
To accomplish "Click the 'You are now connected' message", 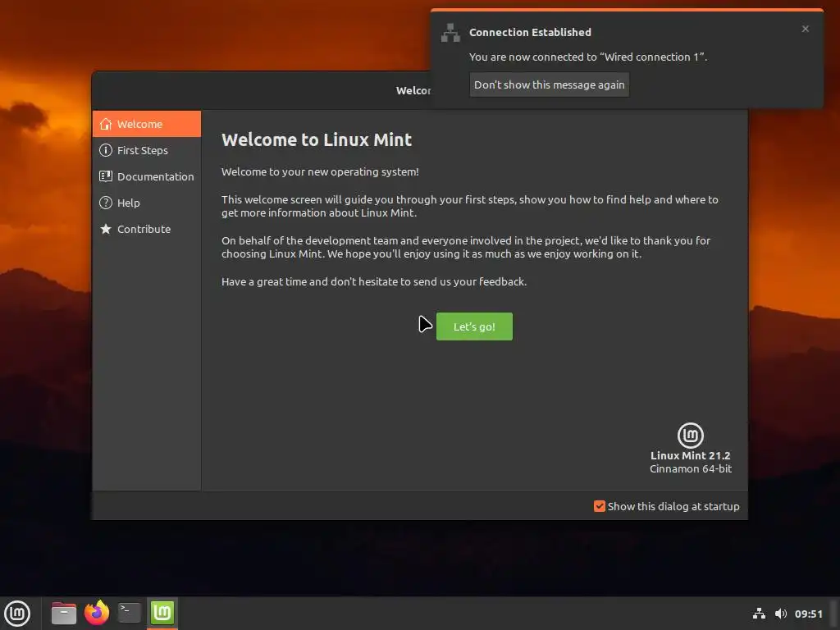I will pos(588,57).
